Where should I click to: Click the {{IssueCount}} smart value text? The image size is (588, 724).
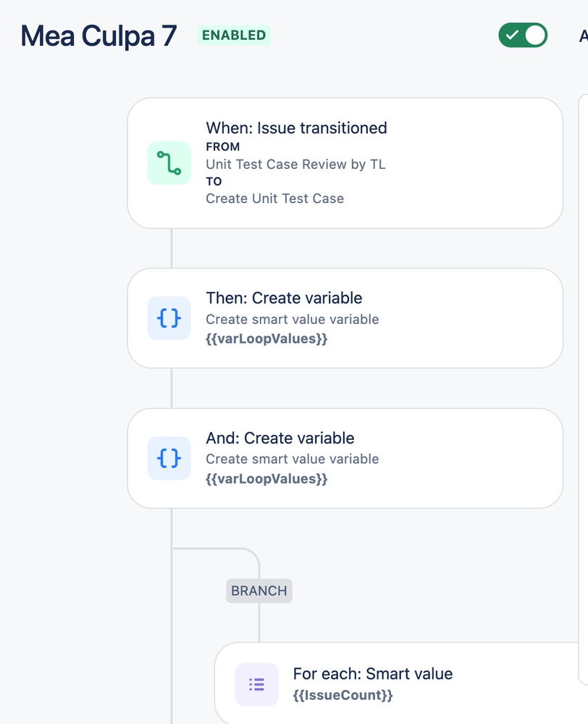343,695
